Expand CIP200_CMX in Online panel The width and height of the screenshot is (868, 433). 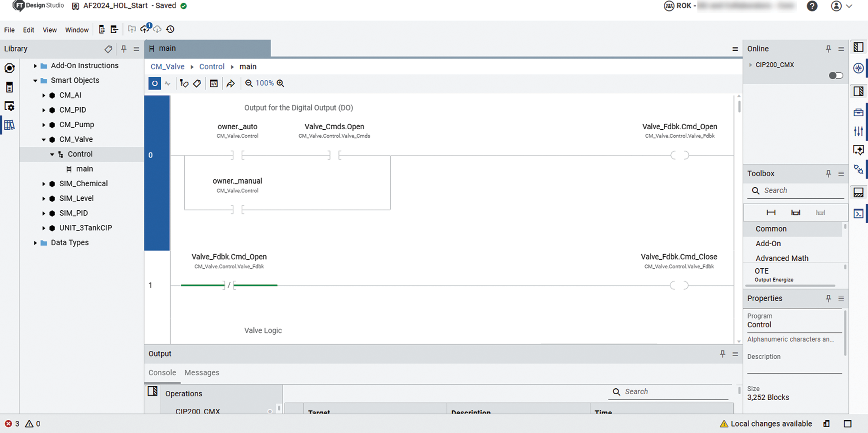pyautogui.click(x=751, y=65)
